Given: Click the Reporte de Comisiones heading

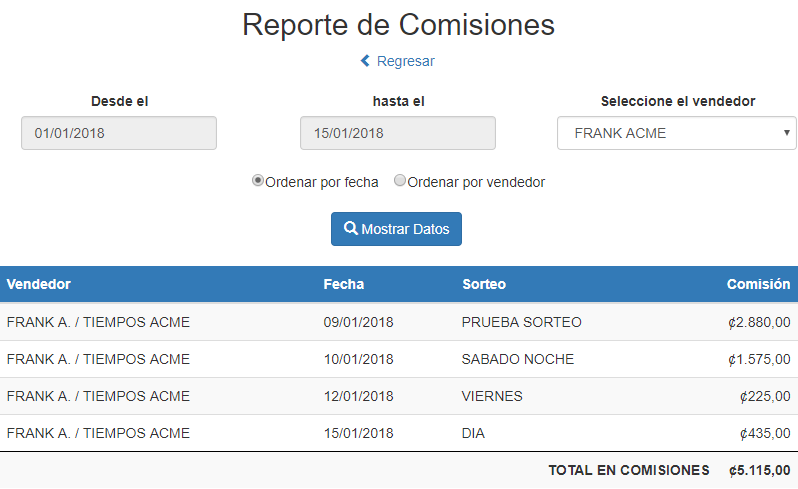Looking at the screenshot, I should (398, 24).
